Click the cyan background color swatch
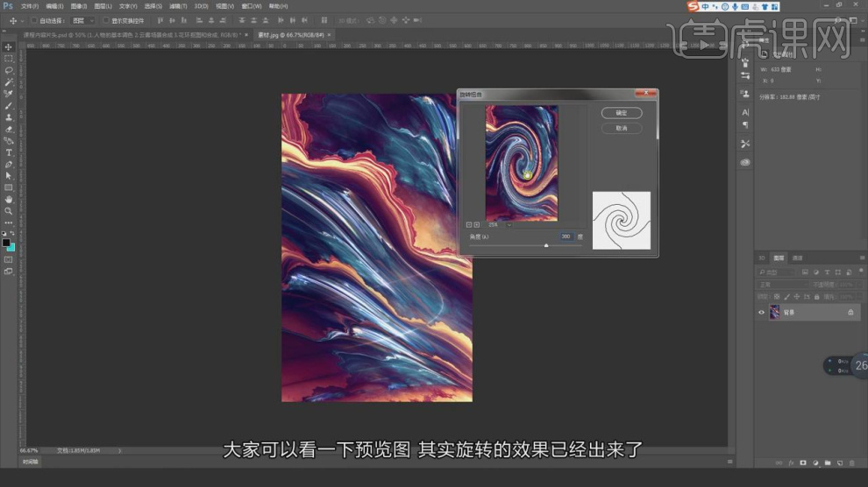868x487 pixels. [11, 248]
